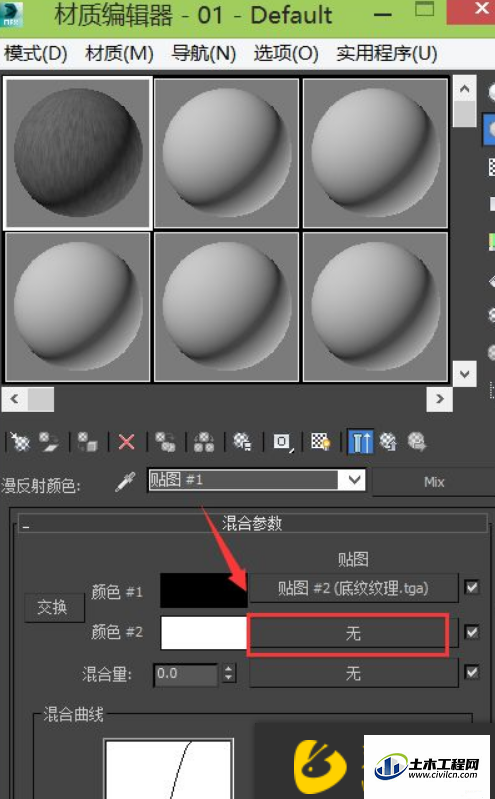
Task: Click the 3ds Max window logo
Action: [x=12, y=14]
